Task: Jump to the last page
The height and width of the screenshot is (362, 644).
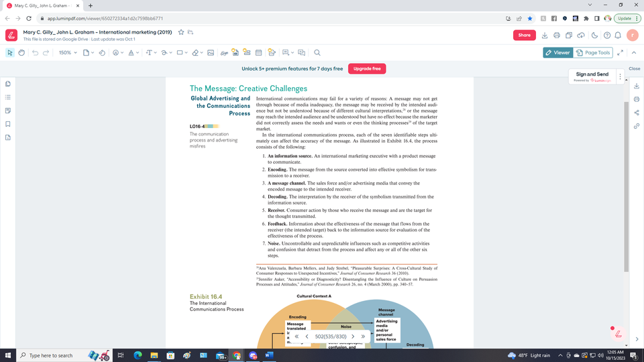Action: (x=363, y=337)
